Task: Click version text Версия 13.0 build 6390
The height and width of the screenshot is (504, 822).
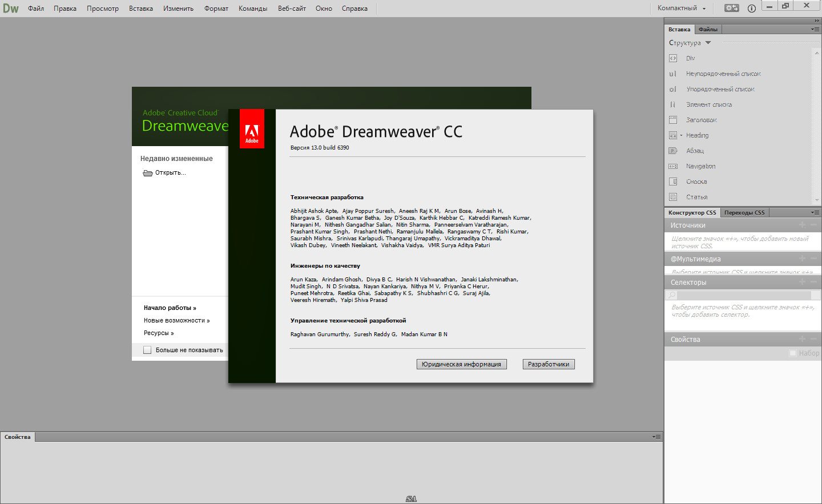Action: point(320,147)
